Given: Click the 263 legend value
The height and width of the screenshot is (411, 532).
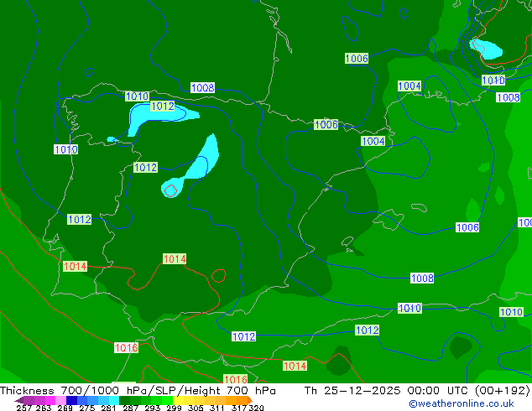Looking at the screenshot, I should (44, 408).
